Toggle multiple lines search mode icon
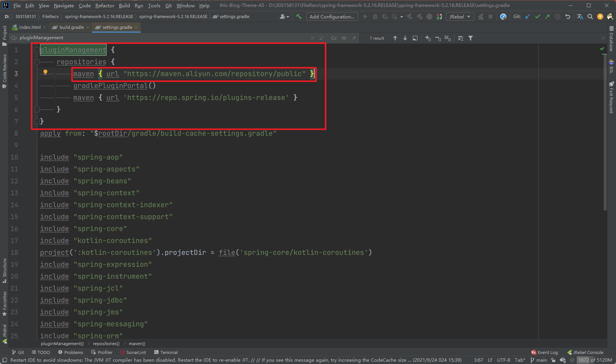The width and height of the screenshot is (616, 364). pos(321,38)
